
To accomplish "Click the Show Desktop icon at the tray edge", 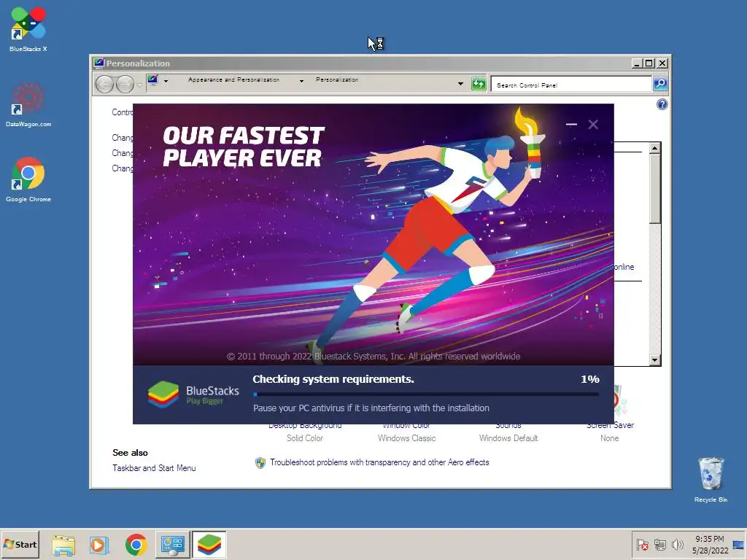I will coord(739,545).
